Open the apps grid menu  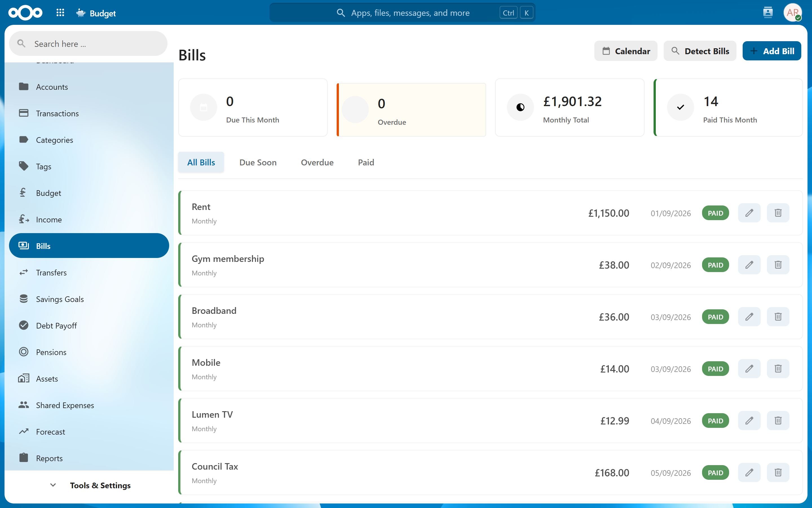coord(60,13)
